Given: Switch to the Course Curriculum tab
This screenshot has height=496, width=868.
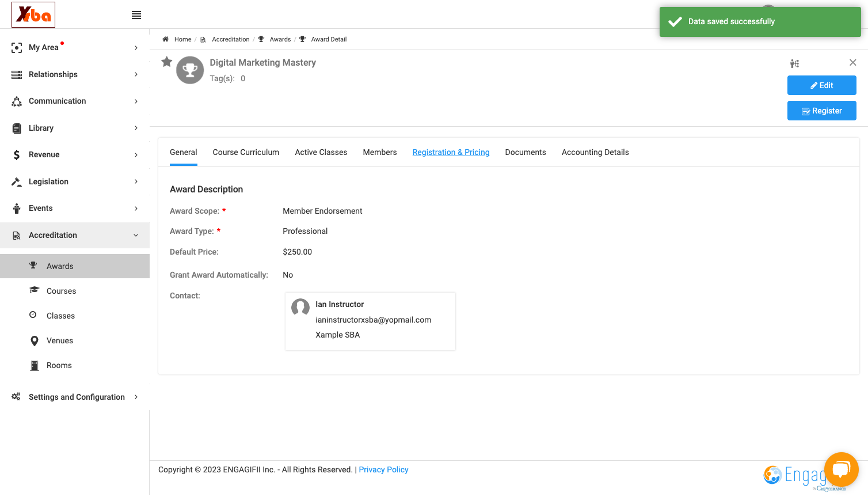Looking at the screenshot, I should [246, 152].
